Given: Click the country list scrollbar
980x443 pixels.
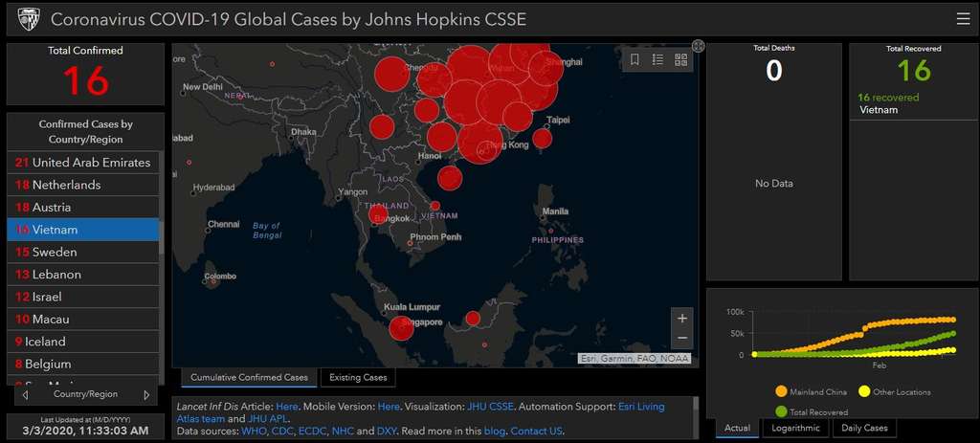Looking at the screenshot, I should [162, 237].
